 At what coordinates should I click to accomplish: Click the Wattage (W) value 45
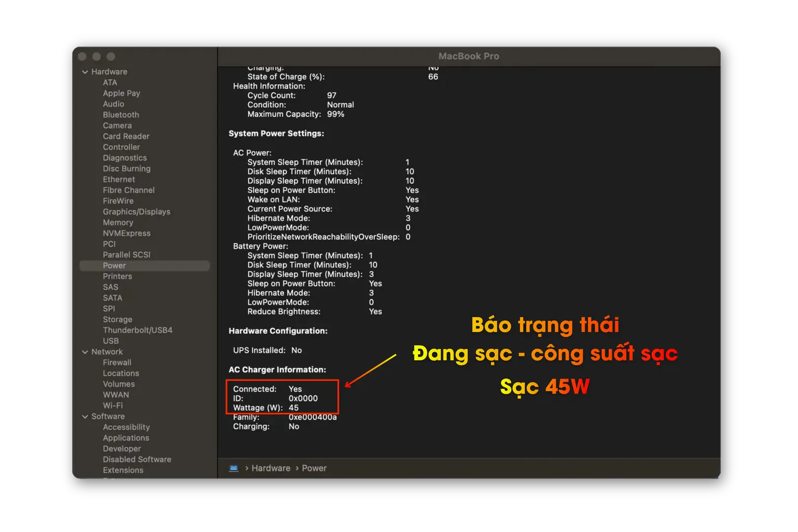[294, 408]
